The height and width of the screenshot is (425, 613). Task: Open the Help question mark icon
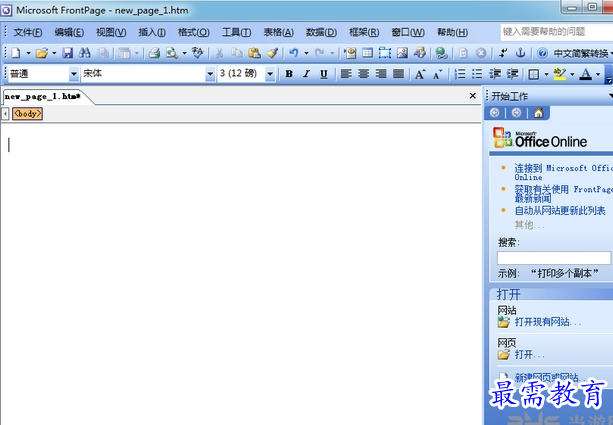542,53
